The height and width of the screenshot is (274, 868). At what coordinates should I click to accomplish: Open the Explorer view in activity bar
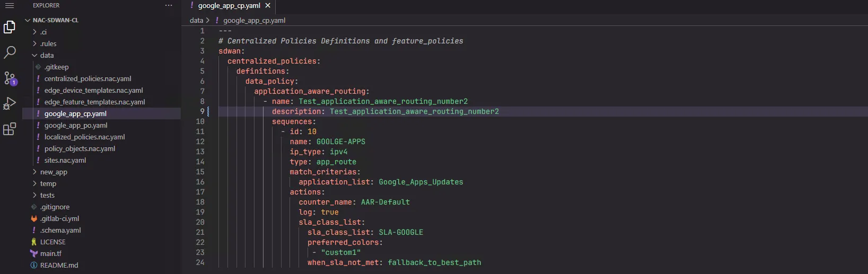(10, 27)
